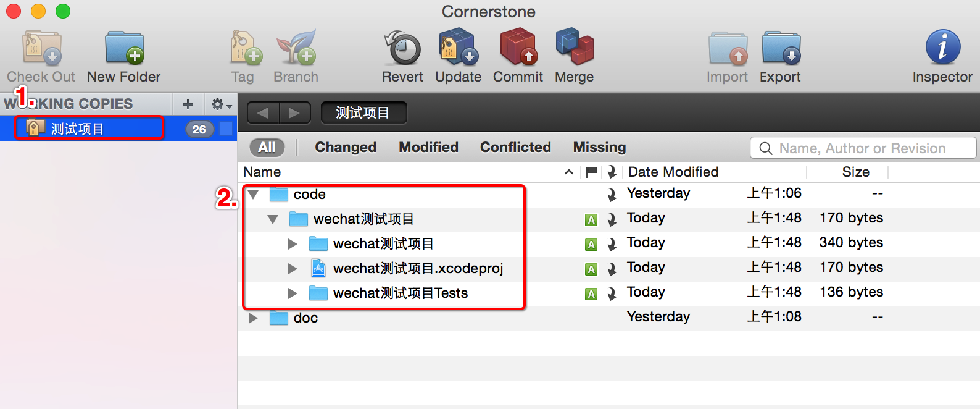
Task: Collapse the code folder
Action: (253, 195)
